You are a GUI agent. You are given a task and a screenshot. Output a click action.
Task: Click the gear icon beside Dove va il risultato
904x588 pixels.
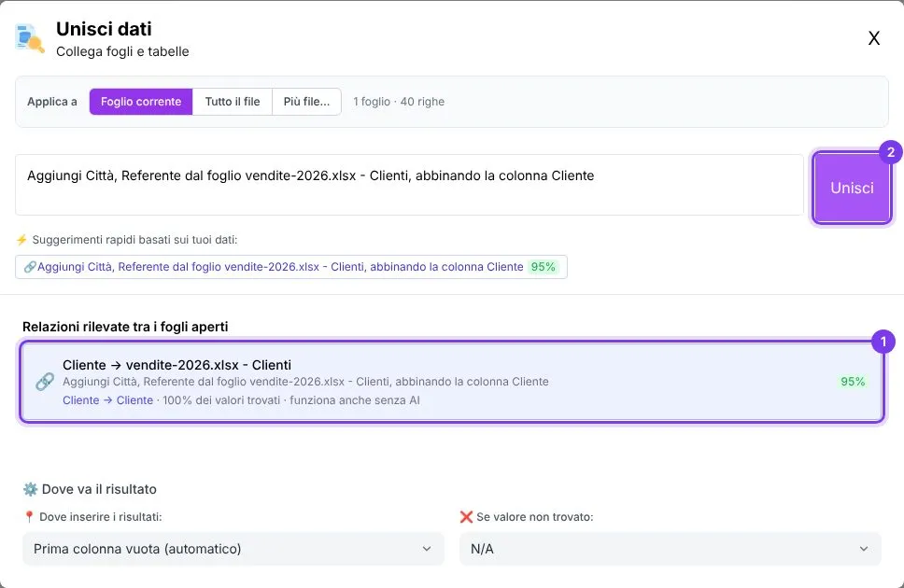pos(30,489)
